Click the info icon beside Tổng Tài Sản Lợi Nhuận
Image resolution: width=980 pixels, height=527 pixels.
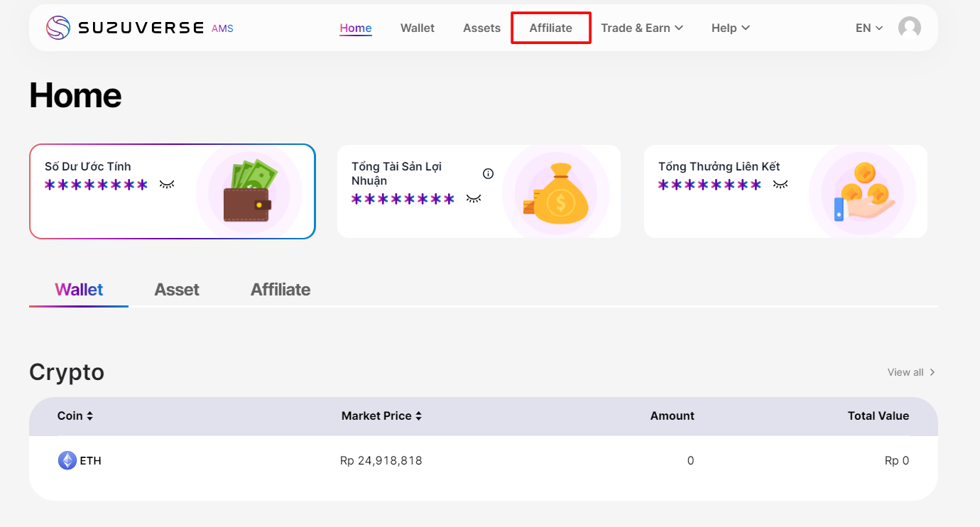tap(488, 173)
